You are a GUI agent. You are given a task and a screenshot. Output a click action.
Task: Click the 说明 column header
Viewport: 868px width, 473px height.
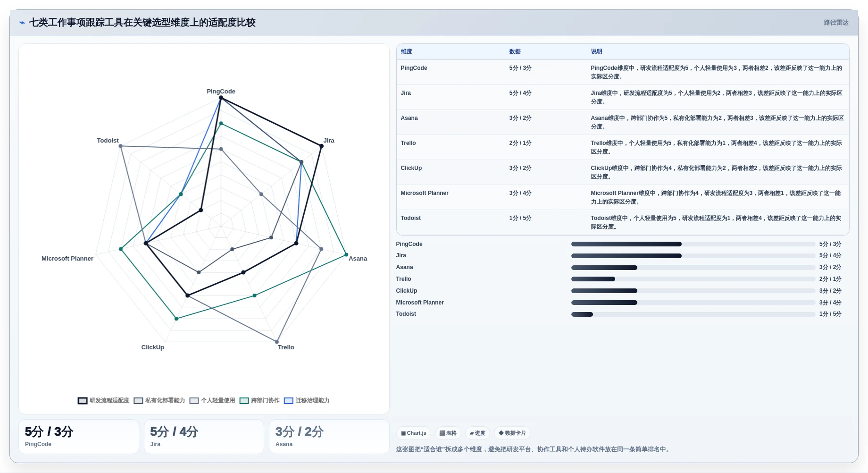pos(596,51)
